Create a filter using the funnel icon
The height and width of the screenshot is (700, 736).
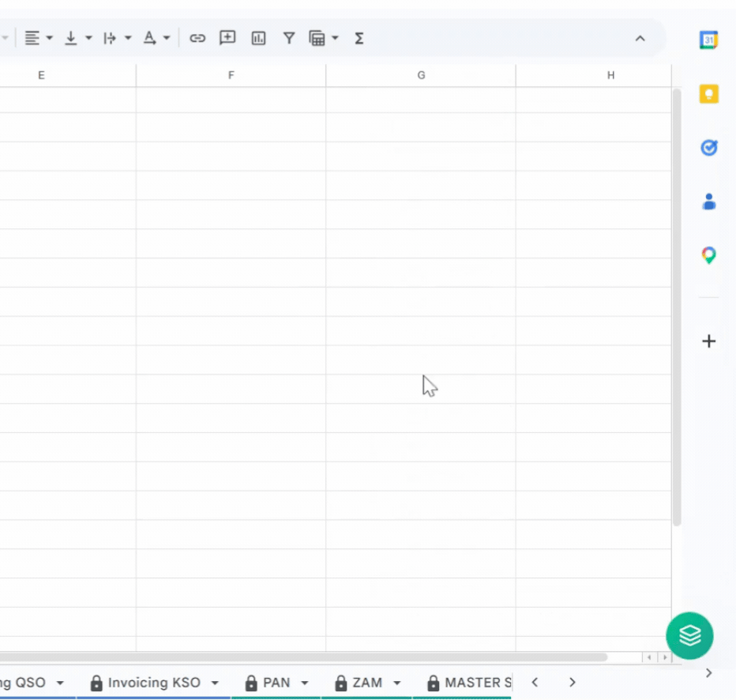coord(289,38)
